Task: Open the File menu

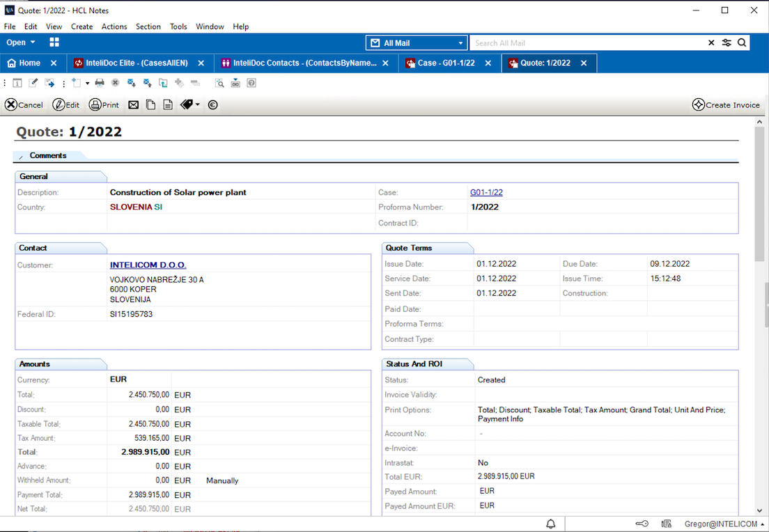Action: click(10, 26)
